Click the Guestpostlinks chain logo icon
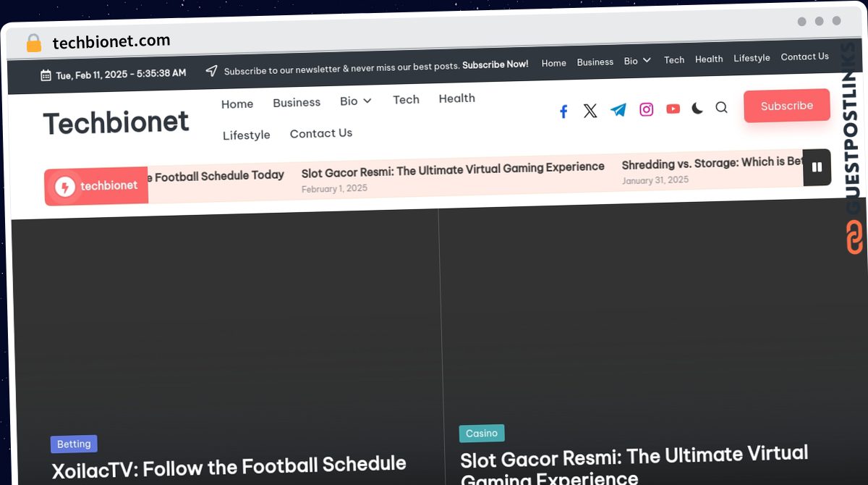The width and height of the screenshot is (868, 485). pos(855,237)
